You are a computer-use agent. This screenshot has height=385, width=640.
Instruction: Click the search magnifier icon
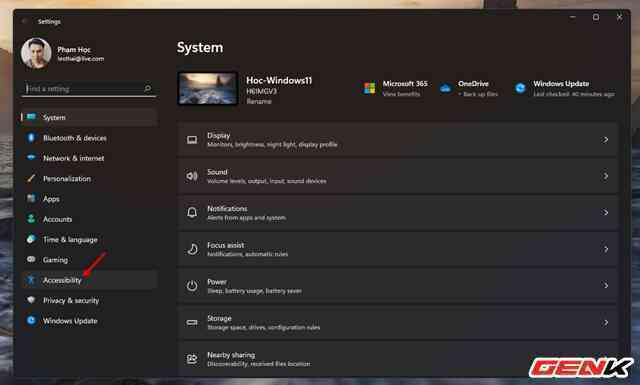tap(147, 88)
